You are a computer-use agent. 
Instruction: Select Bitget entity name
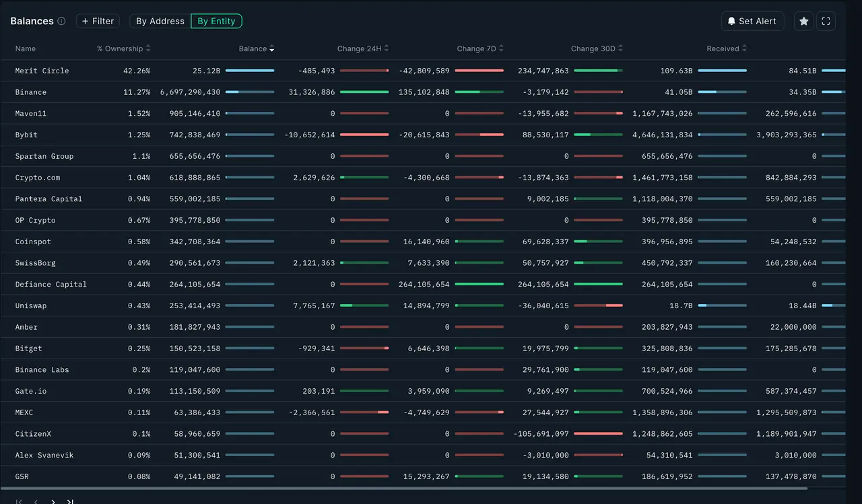click(x=28, y=349)
